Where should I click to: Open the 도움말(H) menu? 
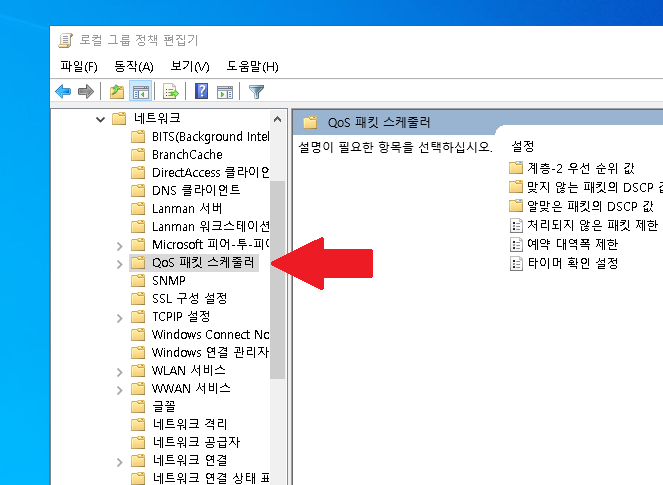pyautogui.click(x=252, y=66)
